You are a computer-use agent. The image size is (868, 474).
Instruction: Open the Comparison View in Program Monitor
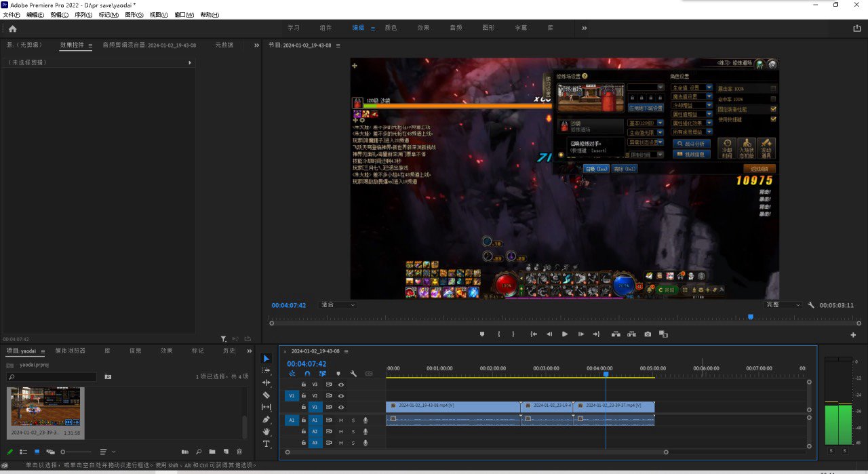tap(664, 334)
